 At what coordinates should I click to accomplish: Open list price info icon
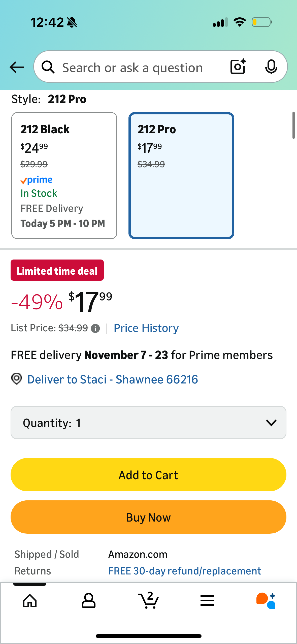[x=95, y=329]
